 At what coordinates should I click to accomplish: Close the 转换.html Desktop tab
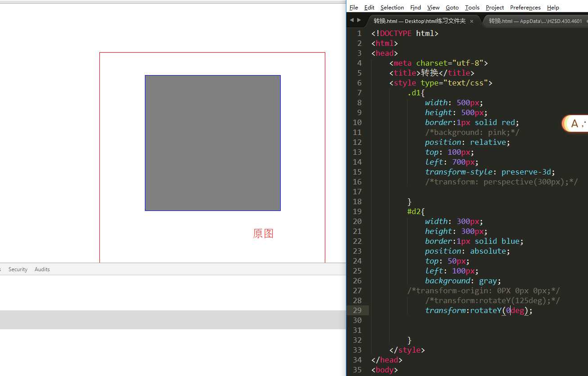[x=471, y=21]
